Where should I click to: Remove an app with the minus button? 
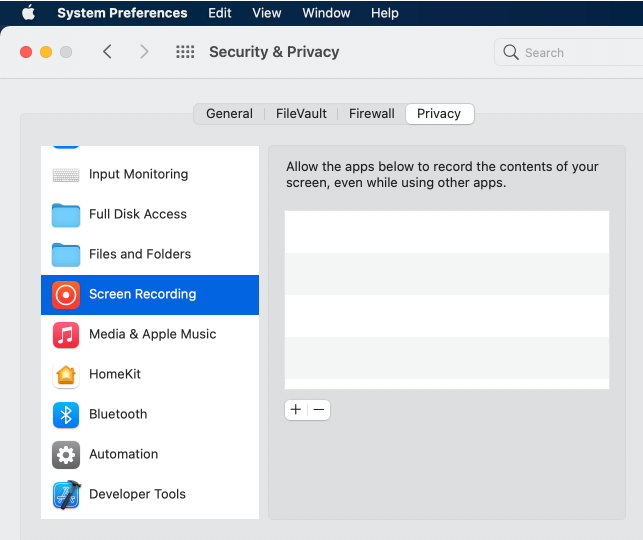point(319,410)
